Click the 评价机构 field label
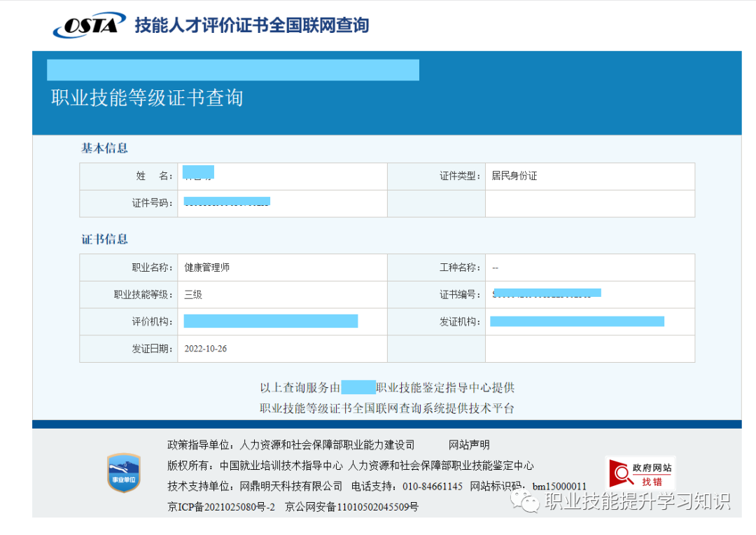The height and width of the screenshot is (535, 756). [152, 321]
